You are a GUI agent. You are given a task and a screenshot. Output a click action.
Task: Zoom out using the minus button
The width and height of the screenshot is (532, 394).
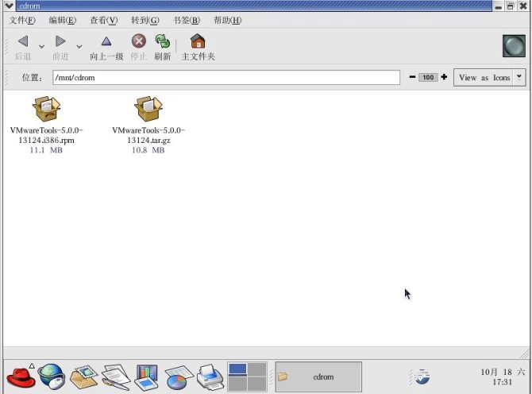[x=412, y=77]
